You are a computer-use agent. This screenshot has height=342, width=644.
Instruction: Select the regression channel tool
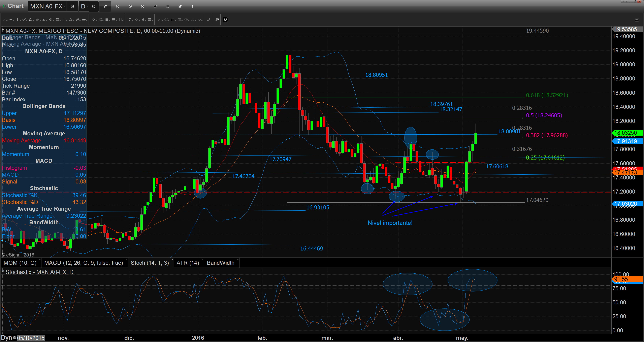77,20
